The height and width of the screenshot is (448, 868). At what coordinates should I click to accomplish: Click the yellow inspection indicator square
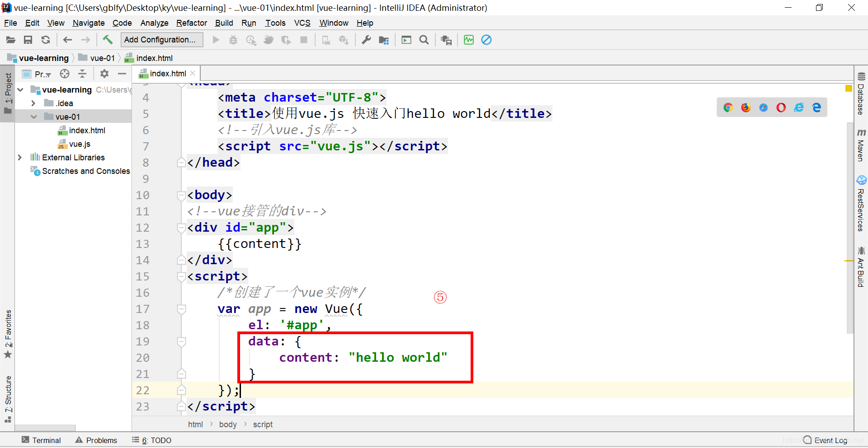coord(849,88)
